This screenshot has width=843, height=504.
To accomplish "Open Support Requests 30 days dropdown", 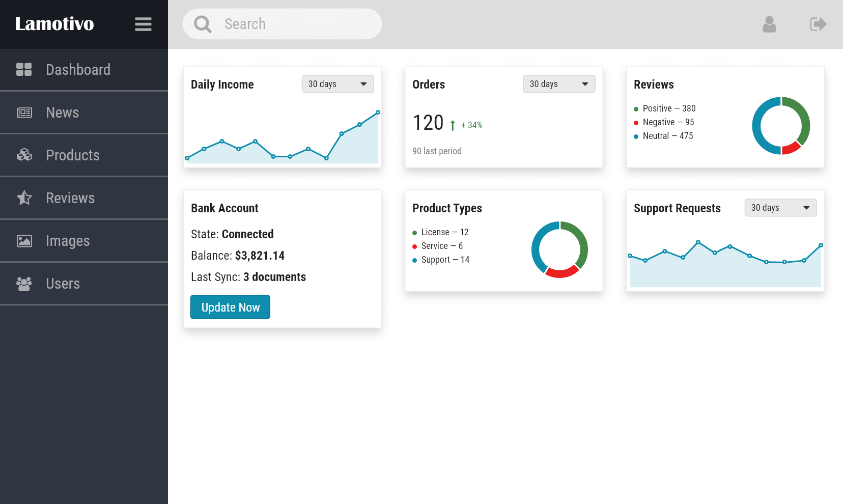I will click(x=780, y=208).
